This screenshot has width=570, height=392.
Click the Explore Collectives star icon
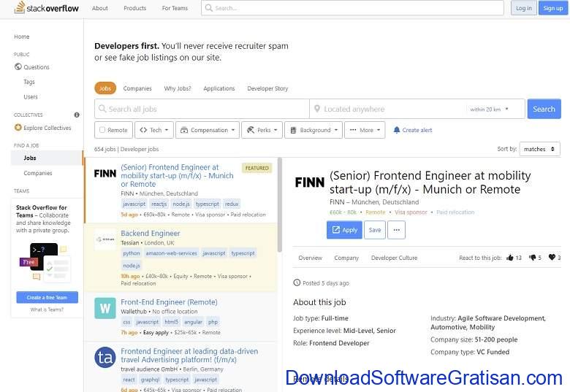(x=18, y=128)
